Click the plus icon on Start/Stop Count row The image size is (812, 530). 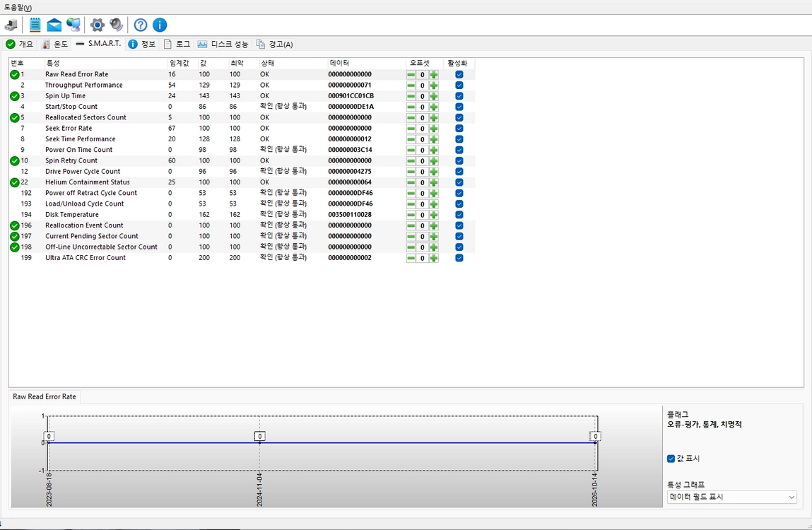pos(434,107)
